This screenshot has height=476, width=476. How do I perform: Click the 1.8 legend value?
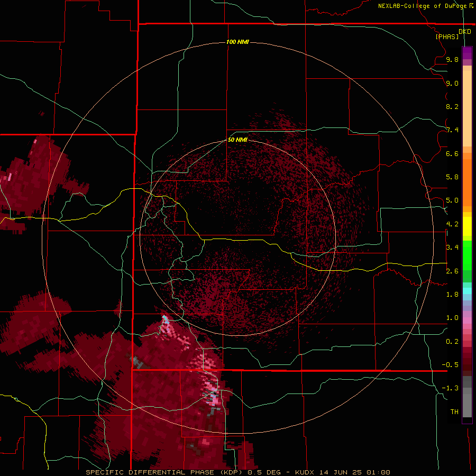[x=452, y=295]
